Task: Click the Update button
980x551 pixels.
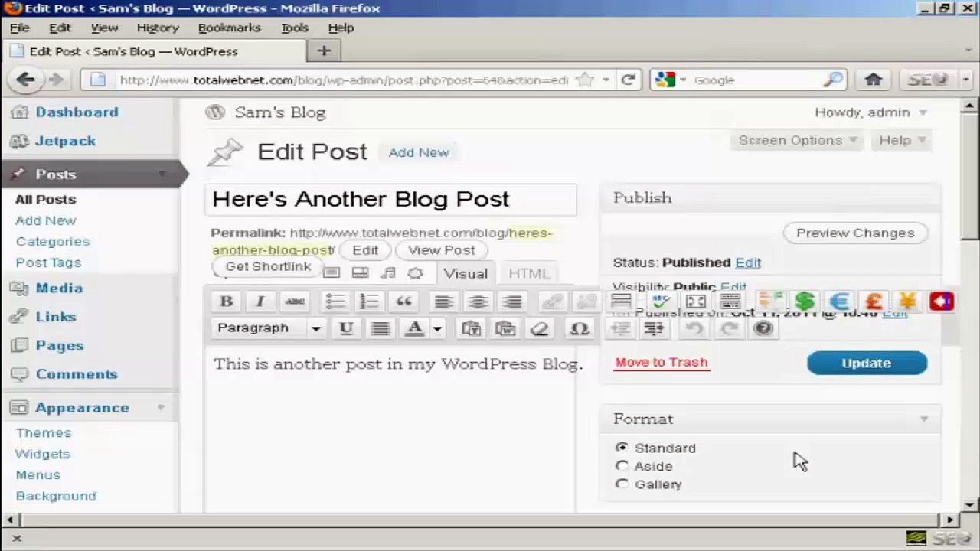Action: [x=867, y=364]
